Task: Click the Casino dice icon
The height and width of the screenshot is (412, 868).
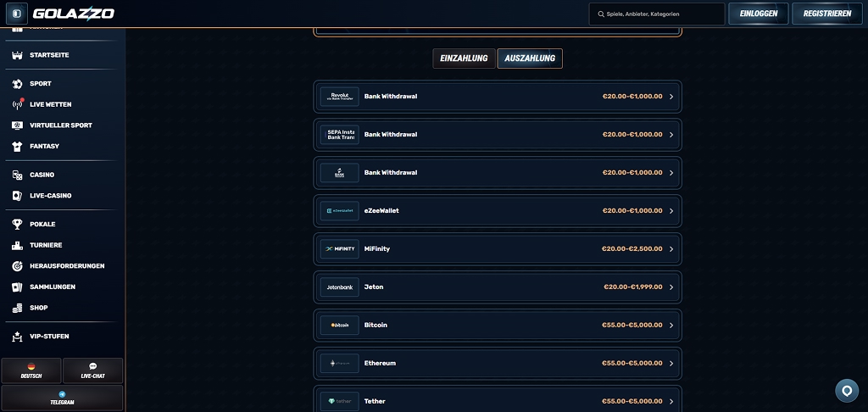Action: 17,175
